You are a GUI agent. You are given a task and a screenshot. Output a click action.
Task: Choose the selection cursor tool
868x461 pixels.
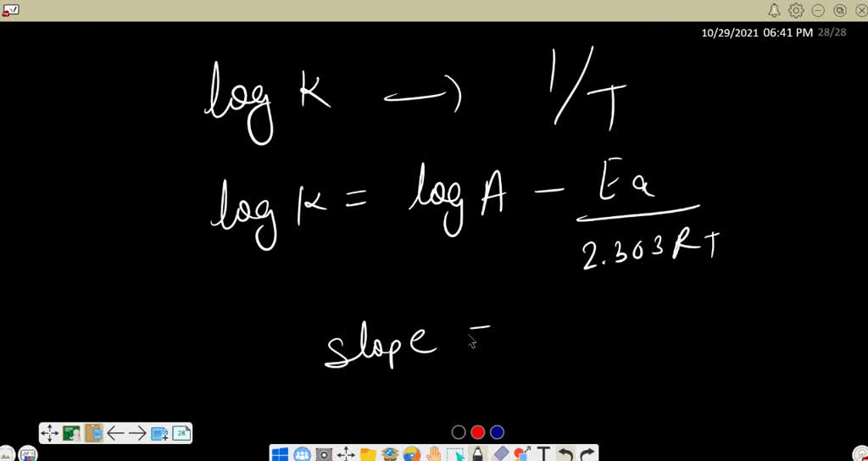pos(456,454)
